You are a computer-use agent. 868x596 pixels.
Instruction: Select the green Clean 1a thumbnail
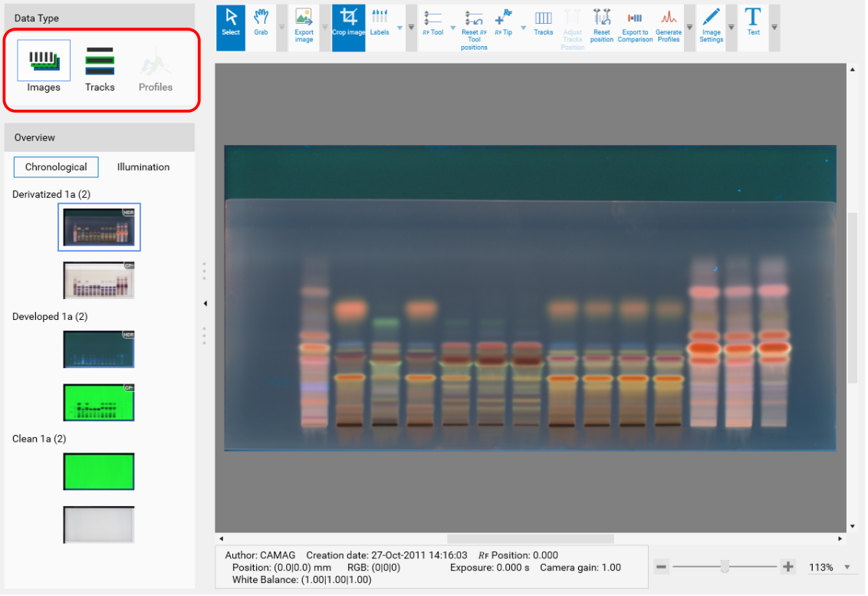pyautogui.click(x=99, y=472)
